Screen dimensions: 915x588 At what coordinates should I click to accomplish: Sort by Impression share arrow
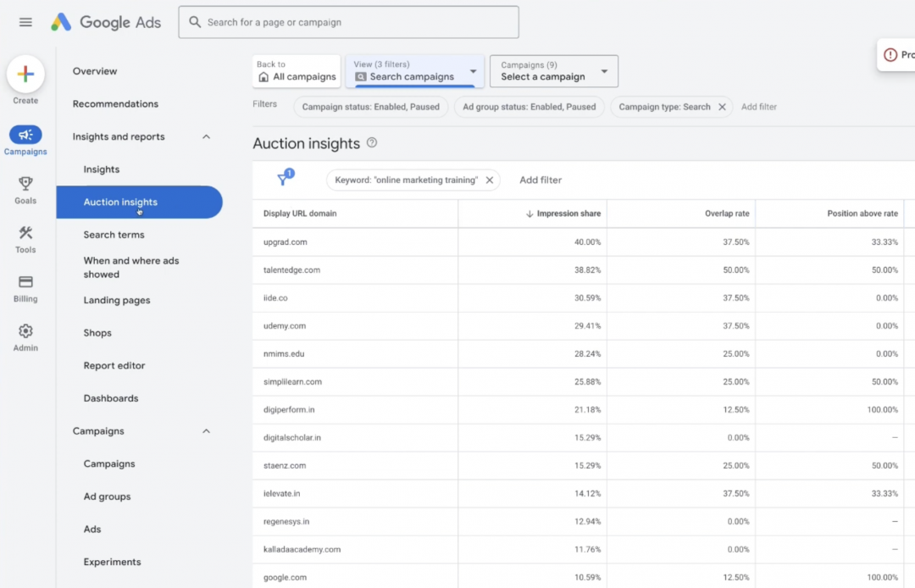click(x=530, y=214)
